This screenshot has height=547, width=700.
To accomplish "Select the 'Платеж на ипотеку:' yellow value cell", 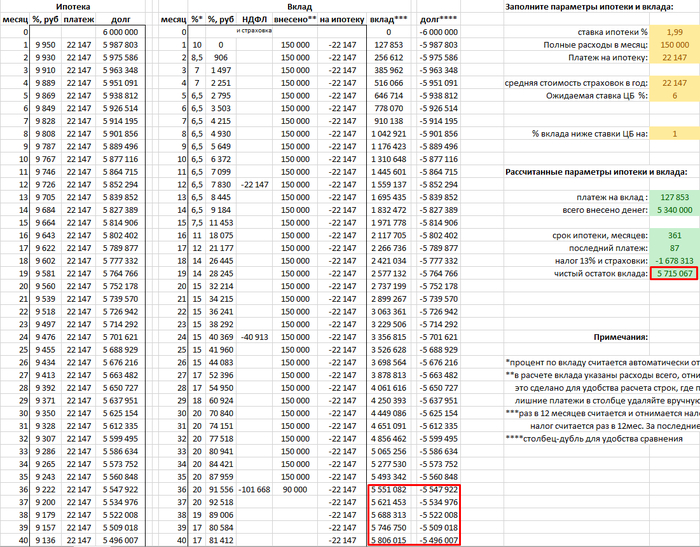I will click(674, 59).
